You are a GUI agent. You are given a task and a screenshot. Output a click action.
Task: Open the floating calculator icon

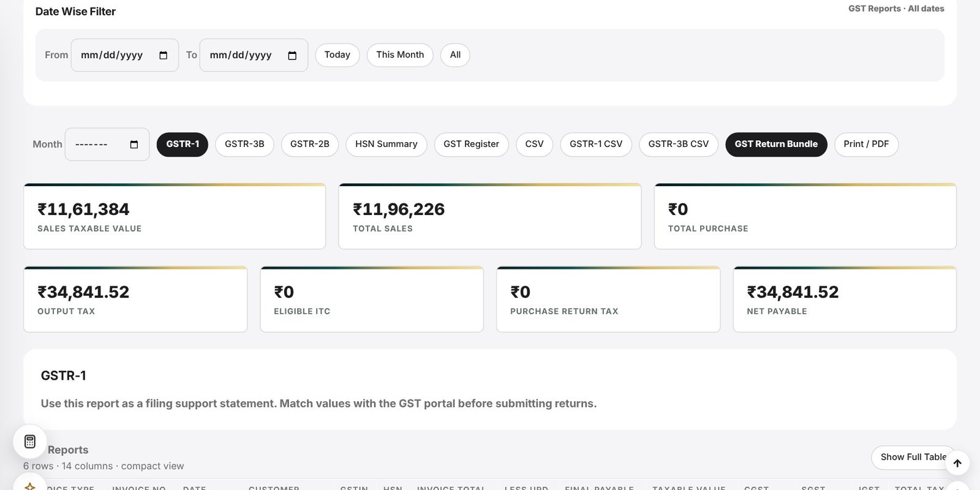[30, 442]
